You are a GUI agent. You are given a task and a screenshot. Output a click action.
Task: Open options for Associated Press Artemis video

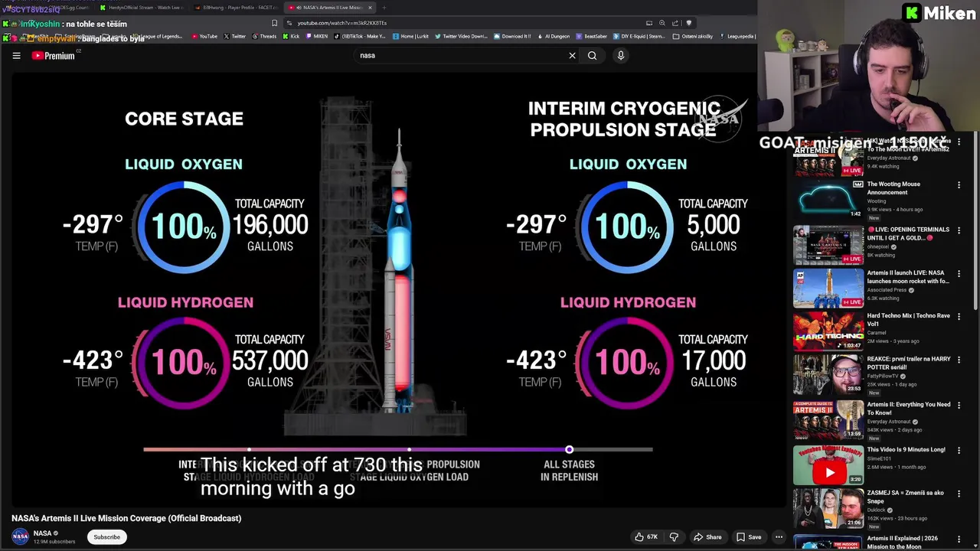click(959, 273)
